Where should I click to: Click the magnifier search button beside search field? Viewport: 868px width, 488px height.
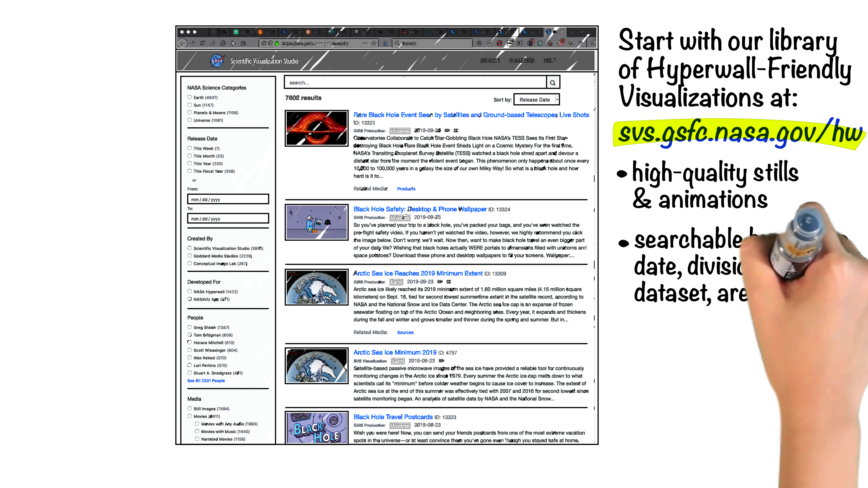pyautogui.click(x=553, y=82)
